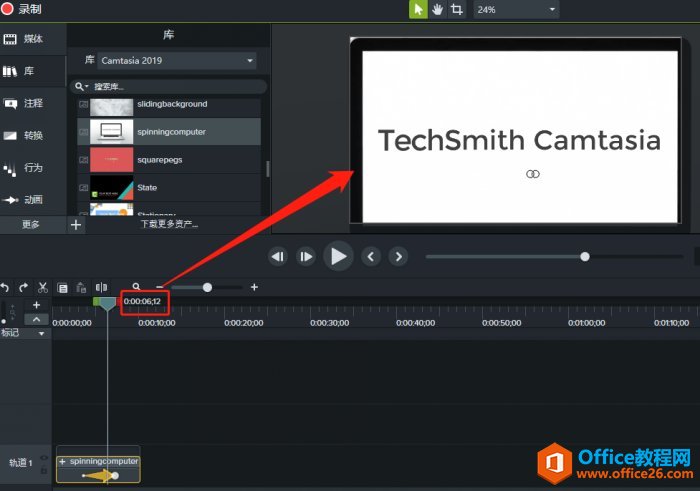Click the library list scrollbar

[267, 169]
